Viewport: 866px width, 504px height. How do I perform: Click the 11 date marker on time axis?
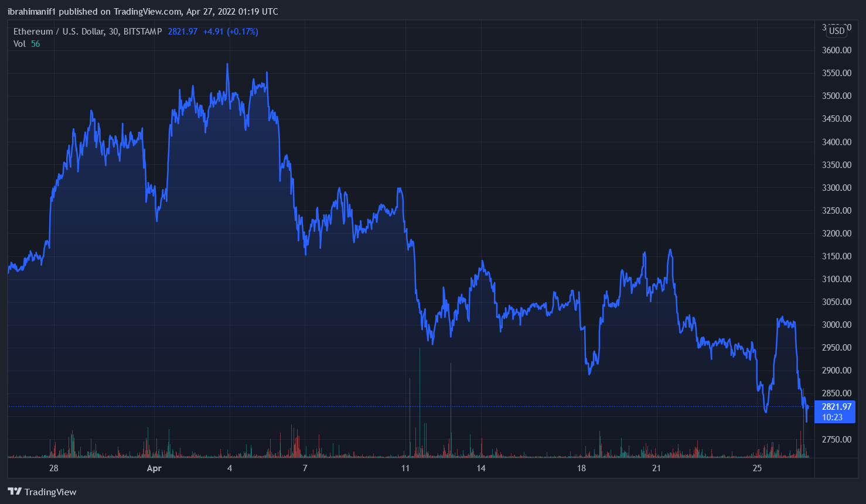point(405,468)
